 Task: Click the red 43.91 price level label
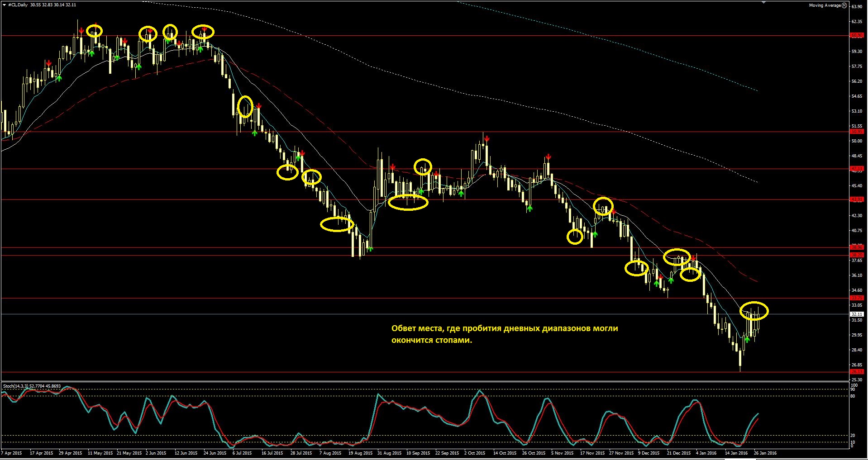[857, 199]
